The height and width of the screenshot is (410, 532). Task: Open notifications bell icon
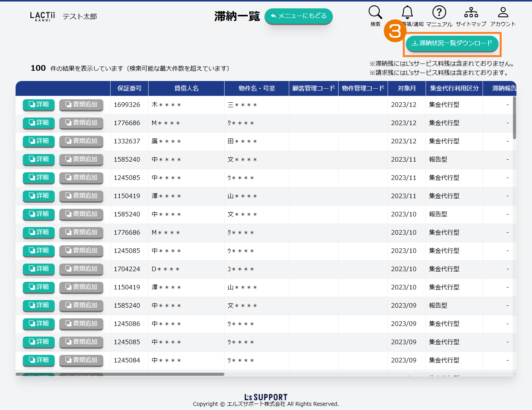coord(407,13)
